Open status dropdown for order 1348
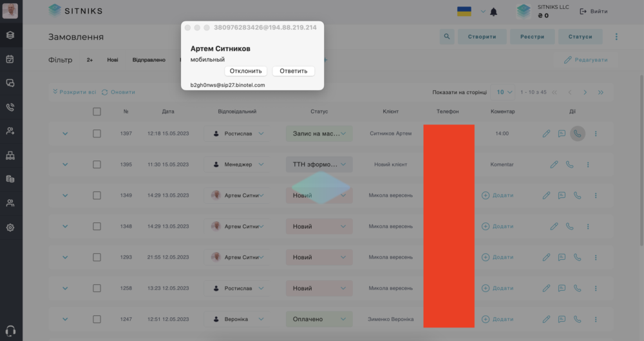The height and width of the screenshot is (341, 644). pos(319,227)
